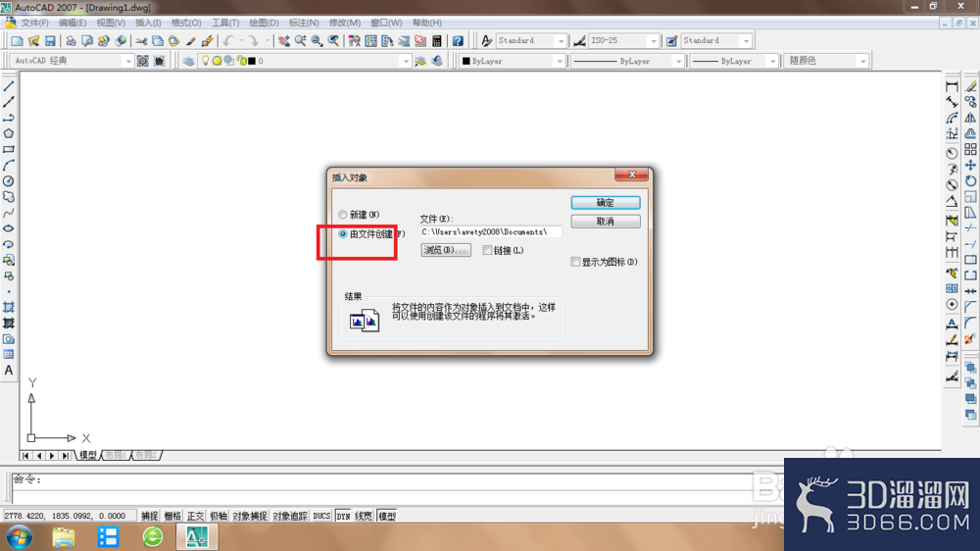Click the 浏览(B)... browse button
Image resolution: width=980 pixels, height=551 pixels.
pyautogui.click(x=446, y=250)
